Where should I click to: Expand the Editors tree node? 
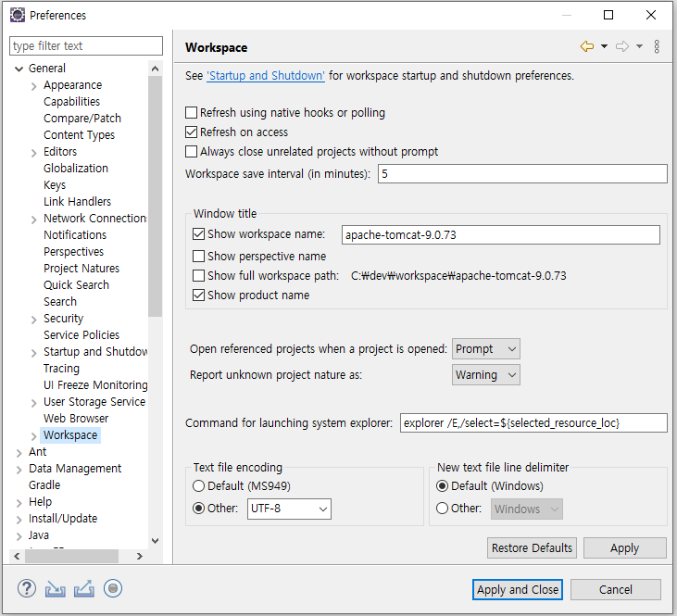click(x=33, y=153)
